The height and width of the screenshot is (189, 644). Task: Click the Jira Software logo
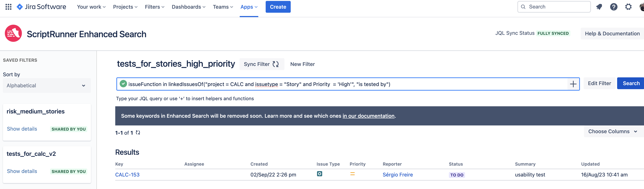coord(41,7)
